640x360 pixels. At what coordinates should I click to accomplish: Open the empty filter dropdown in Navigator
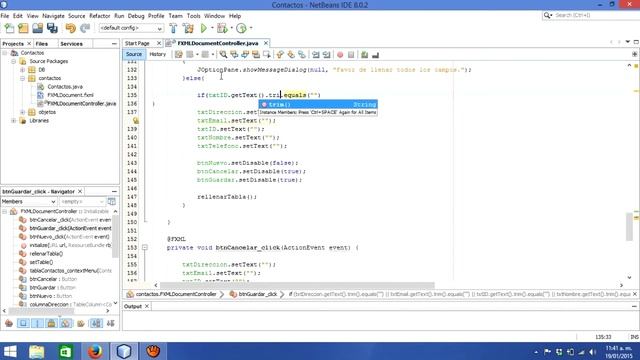[x=82, y=202]
